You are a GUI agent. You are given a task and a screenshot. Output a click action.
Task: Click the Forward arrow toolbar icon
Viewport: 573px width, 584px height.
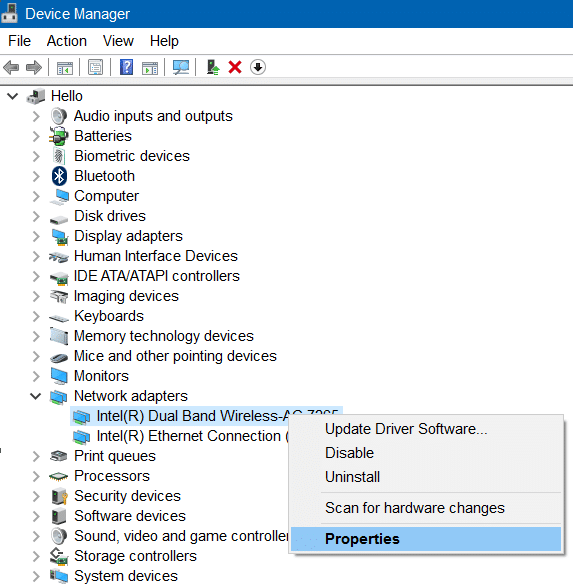[x=34, y=68]
